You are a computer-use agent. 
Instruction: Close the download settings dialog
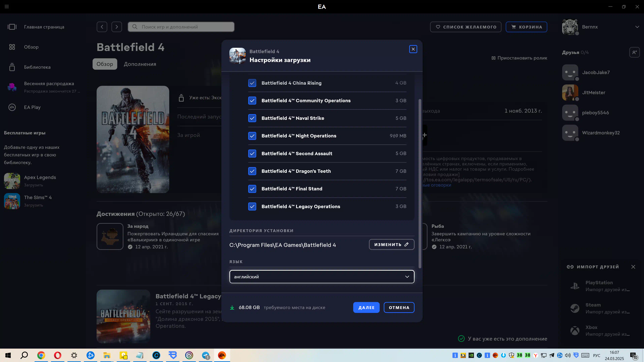413,49
